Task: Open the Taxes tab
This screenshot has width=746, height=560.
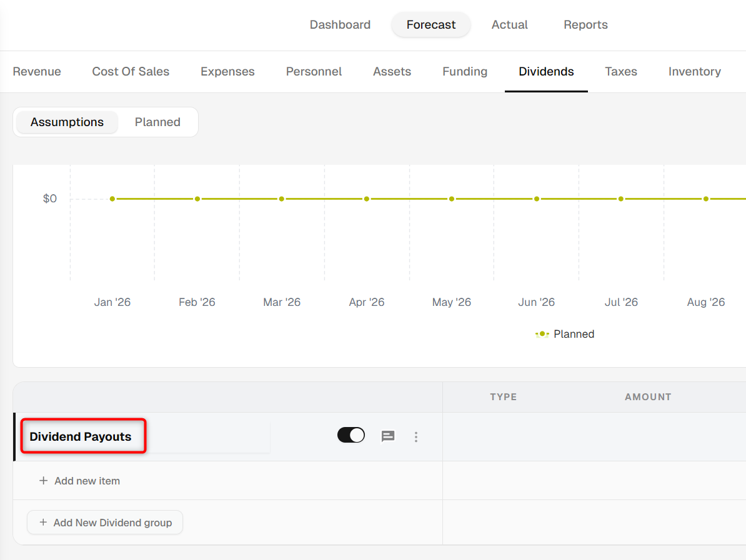Action: [x=621, y=71]
